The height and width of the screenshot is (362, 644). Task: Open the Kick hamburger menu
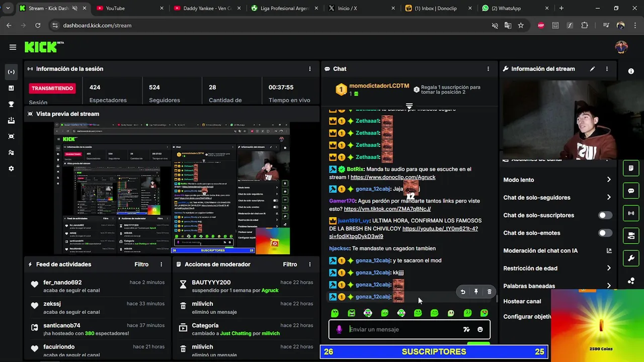pos(13,47)
